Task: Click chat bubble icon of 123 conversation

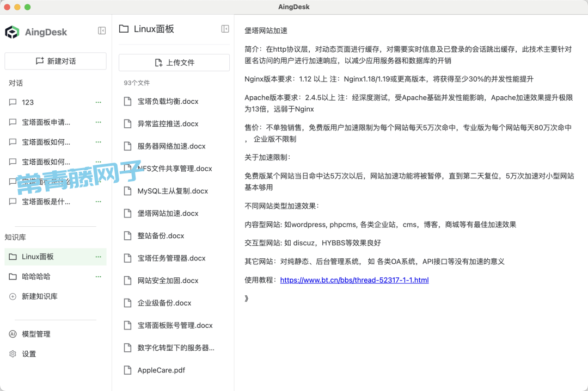Action: pos(13,102)
